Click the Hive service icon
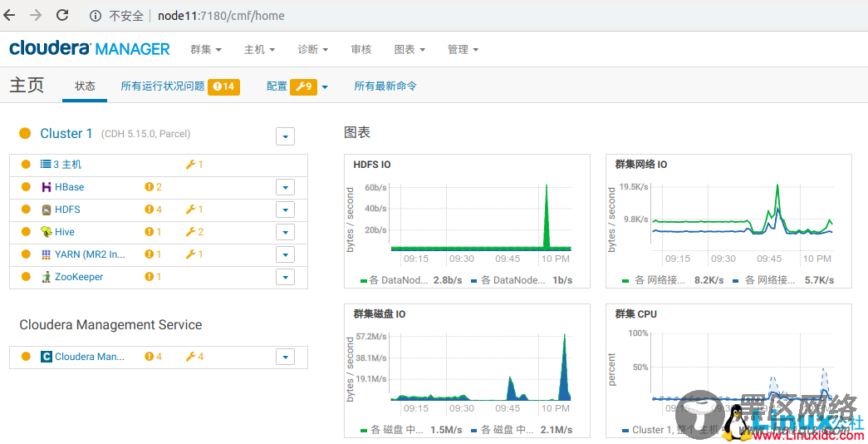868x444 pixels. click(47, 232)
